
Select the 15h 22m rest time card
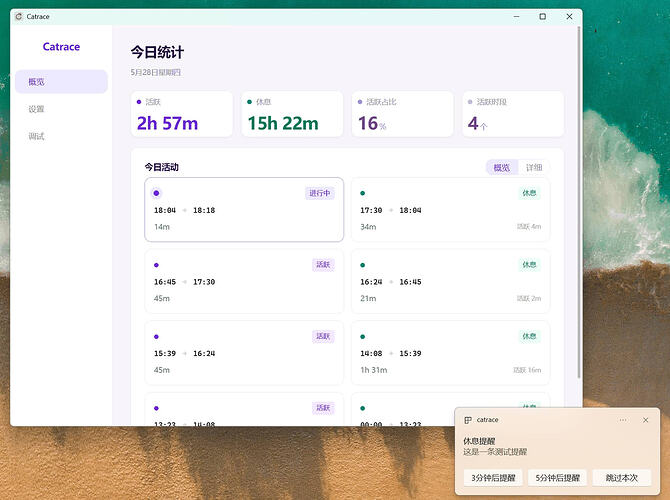coord(292,114)
